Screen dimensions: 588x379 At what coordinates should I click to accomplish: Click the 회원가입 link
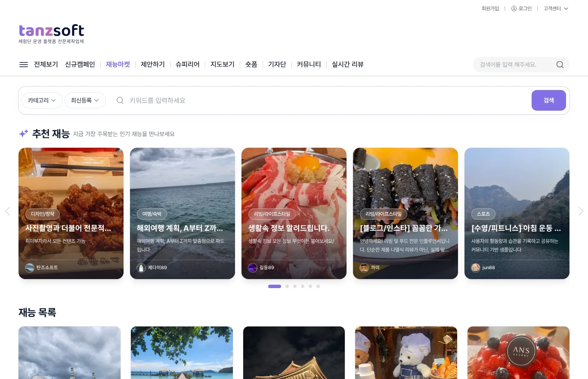coord(490,9)
